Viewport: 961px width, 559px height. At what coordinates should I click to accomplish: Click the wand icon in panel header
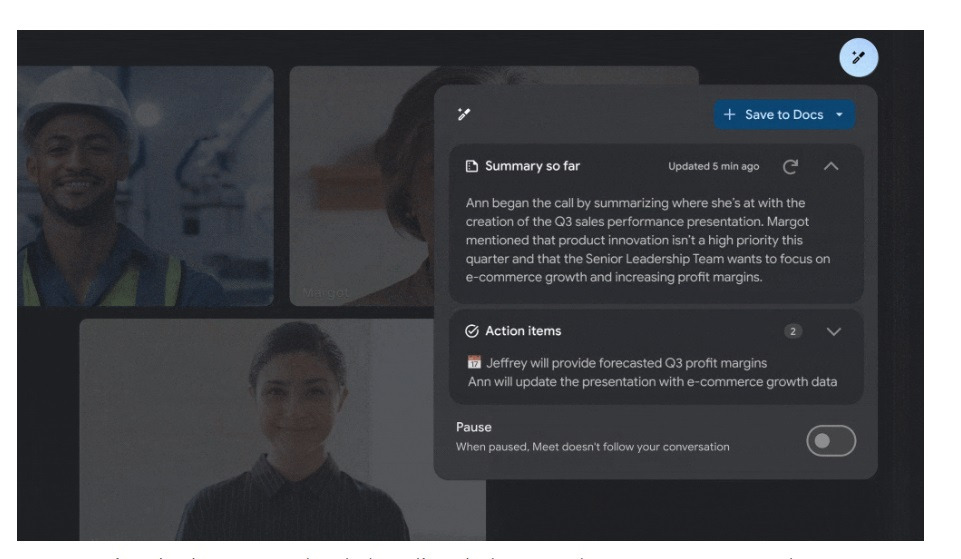(464, 114)
